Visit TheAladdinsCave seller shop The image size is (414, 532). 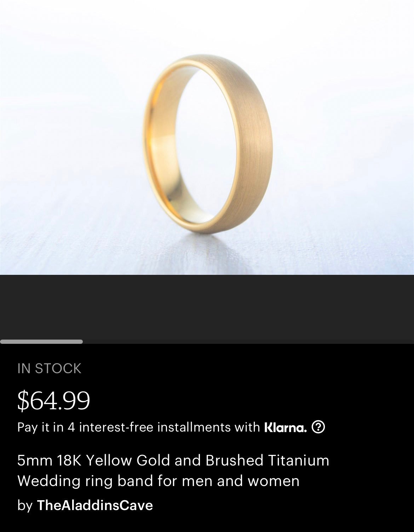95,505
